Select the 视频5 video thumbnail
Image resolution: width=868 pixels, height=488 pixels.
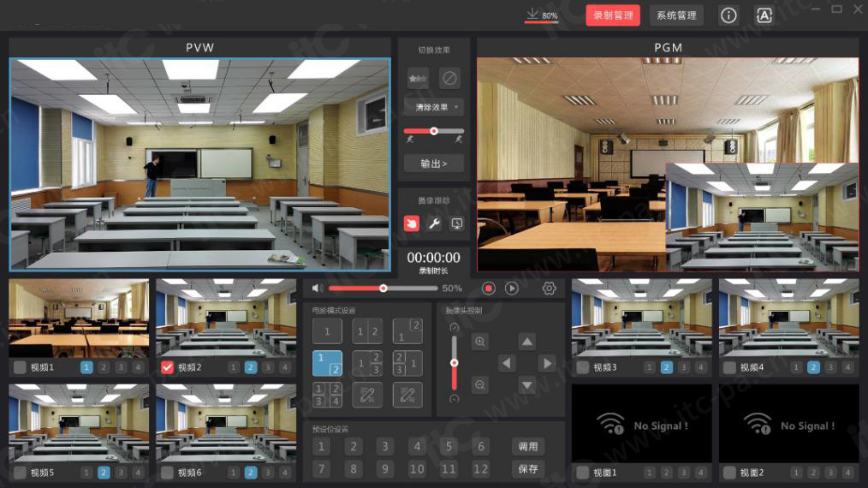pyautogui.click(x=79, y=423)
